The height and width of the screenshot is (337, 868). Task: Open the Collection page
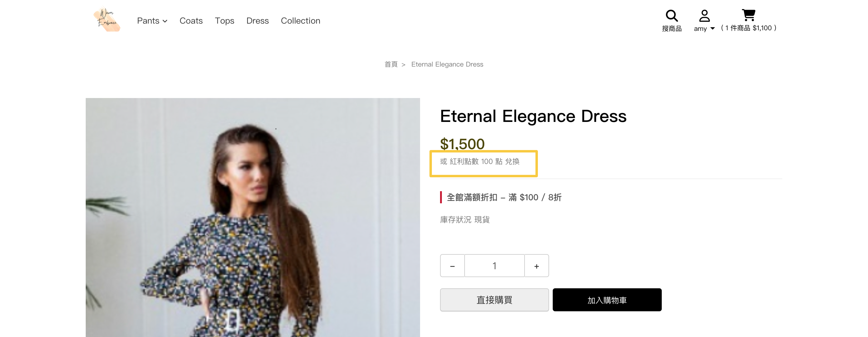point(300,21)
